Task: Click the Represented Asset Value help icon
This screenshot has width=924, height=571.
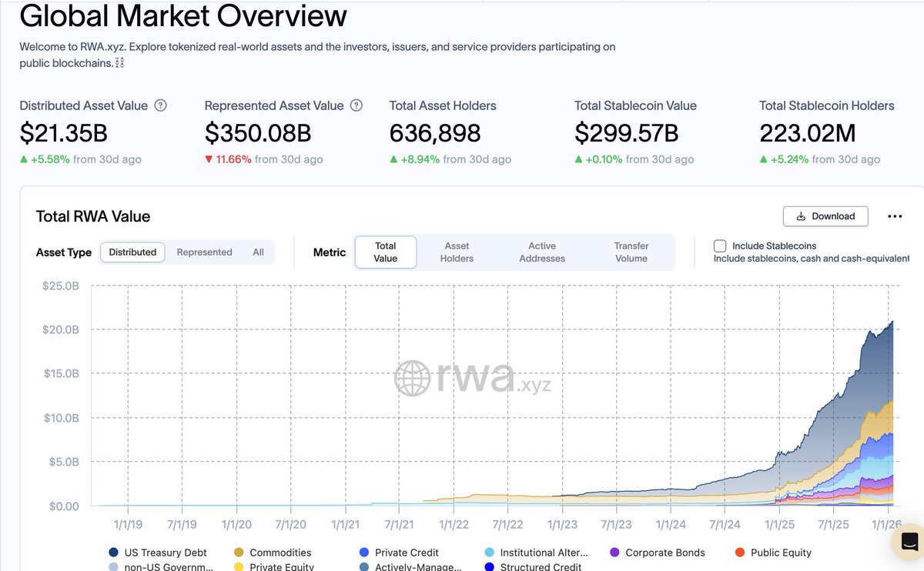Action: click(357, 106)
